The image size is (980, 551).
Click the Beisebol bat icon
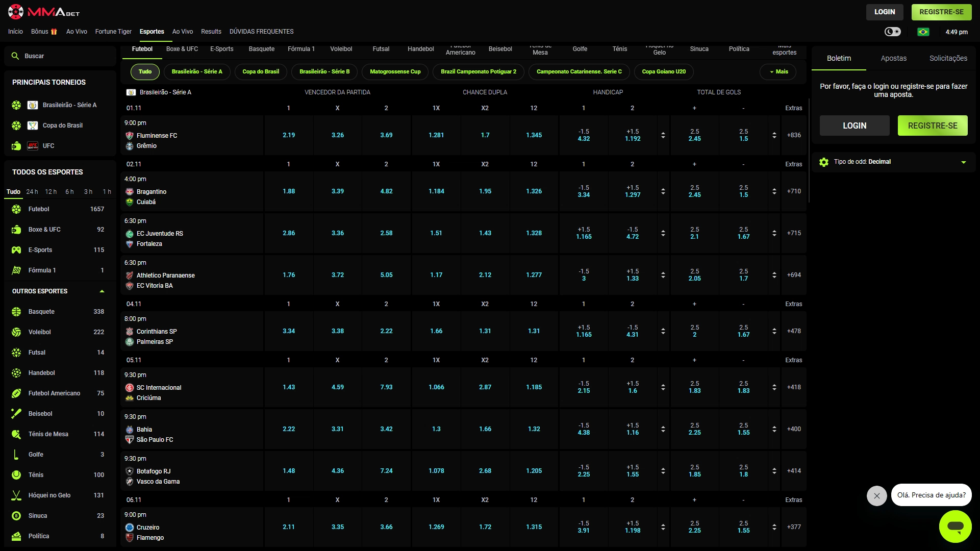(x=16, y=414)
